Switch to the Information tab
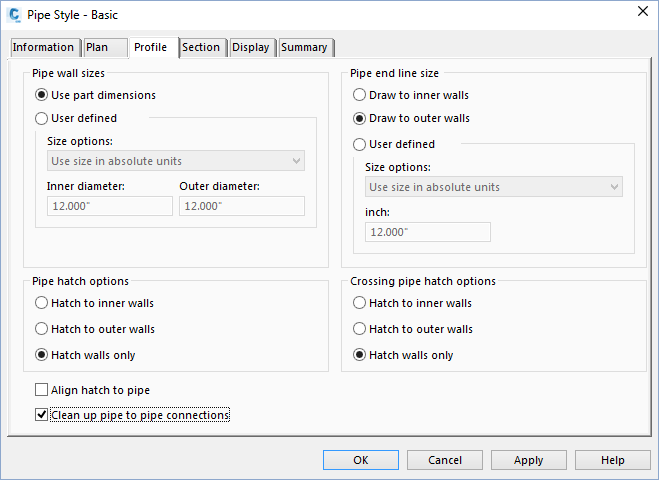Viewport: 659px width, 480px height. 43,48
